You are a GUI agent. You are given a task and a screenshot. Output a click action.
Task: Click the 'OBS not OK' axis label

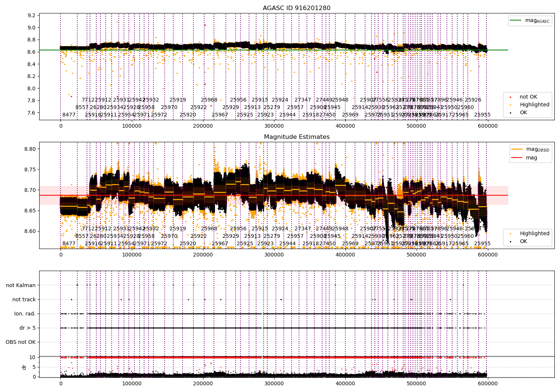(21, 342)
